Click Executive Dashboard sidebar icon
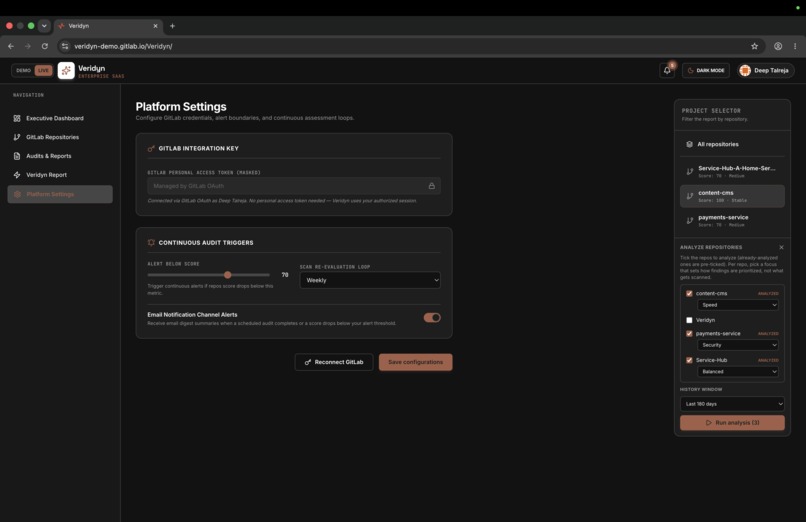 pos(17,118)
